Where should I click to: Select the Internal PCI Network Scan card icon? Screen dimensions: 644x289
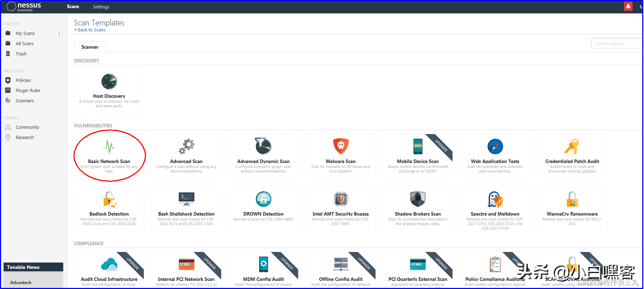(x=187, y=264)
